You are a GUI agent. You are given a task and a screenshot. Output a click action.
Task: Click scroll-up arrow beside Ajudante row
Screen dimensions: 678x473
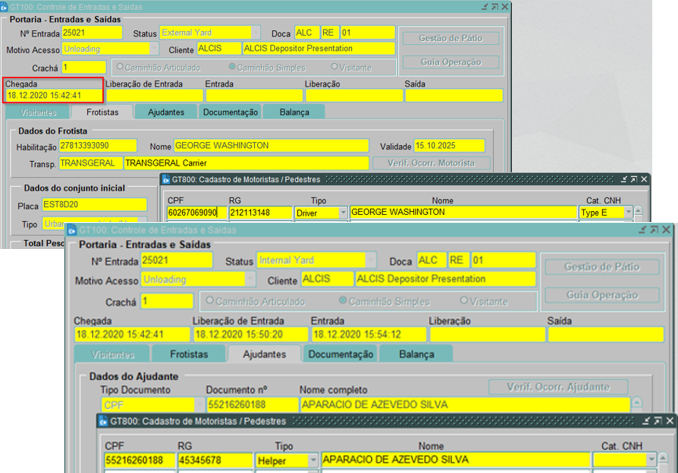636,403
